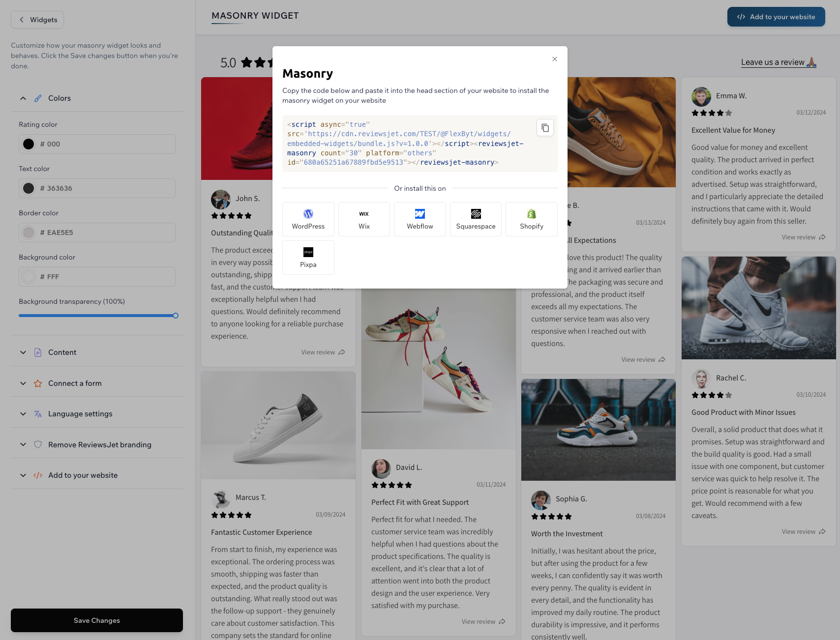Click the embed code snippet text

[x=405, y=144]
